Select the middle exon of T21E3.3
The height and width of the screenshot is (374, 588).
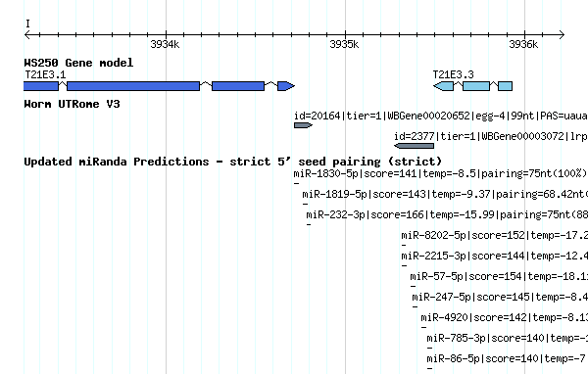(x=476, y=86)
